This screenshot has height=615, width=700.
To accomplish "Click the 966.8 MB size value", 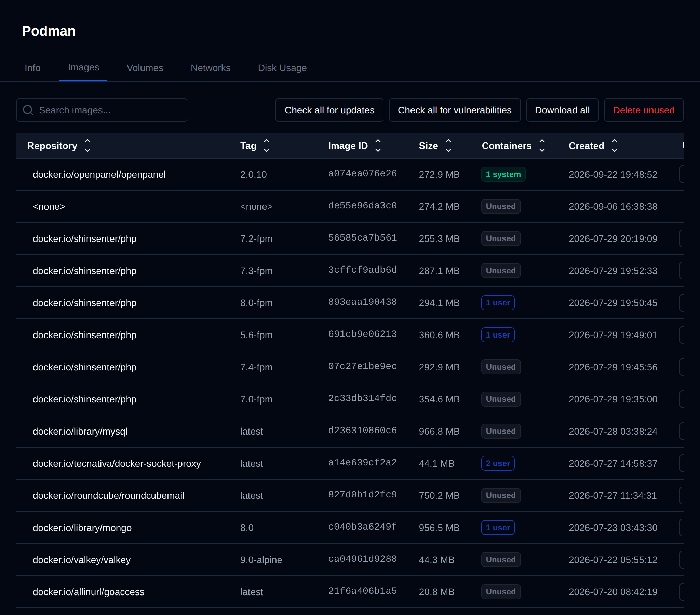I will [439, 431].
